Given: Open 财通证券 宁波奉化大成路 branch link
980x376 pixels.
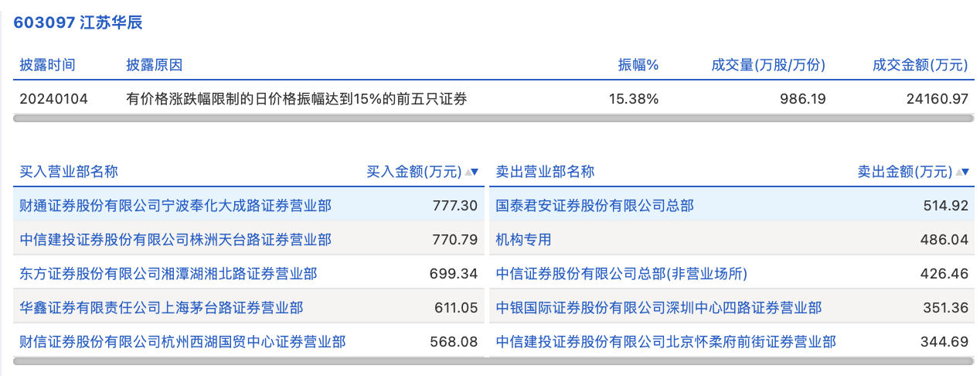Looking at the screenshot, I should point(175,206).
